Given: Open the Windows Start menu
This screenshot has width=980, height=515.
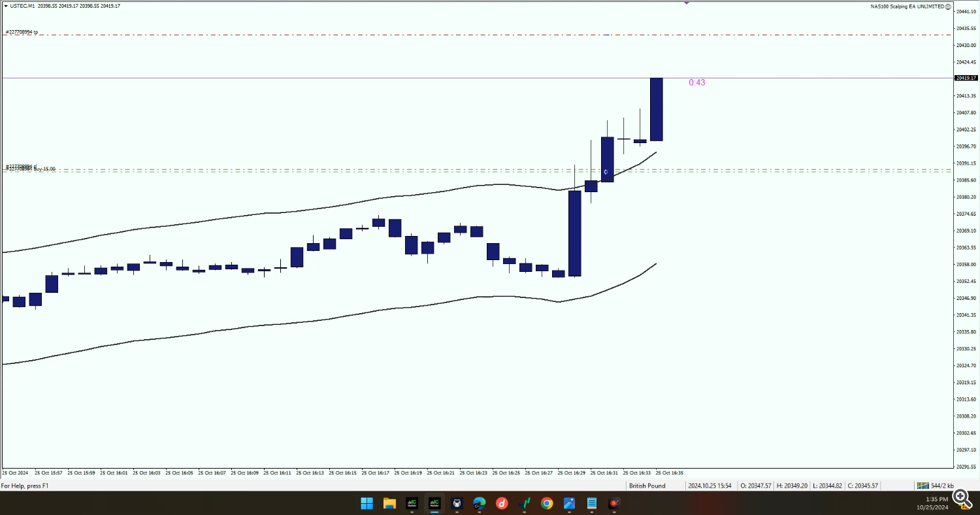Looking at the screenshot, I should tap(367, 503).
